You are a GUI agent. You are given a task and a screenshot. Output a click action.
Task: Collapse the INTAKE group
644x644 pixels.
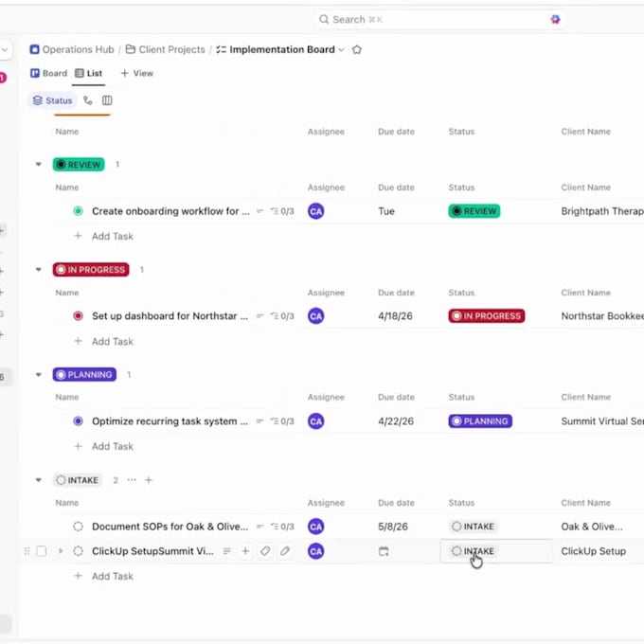[x=39, y=480]
